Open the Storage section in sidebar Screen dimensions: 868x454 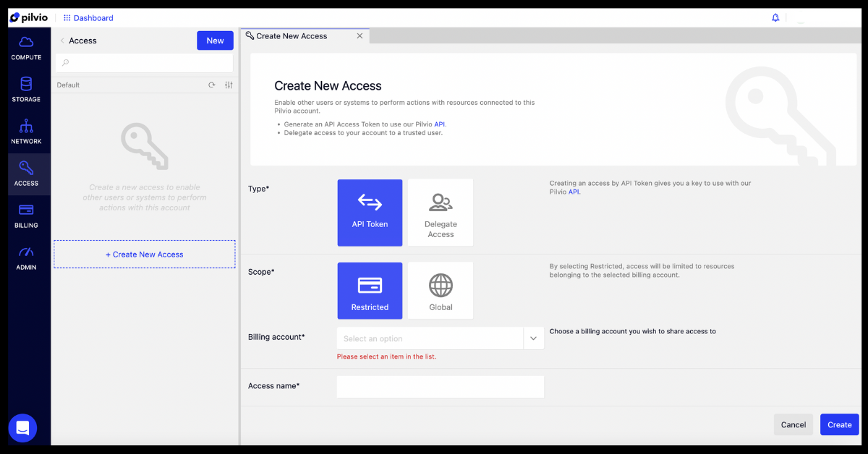coord(26,90)
